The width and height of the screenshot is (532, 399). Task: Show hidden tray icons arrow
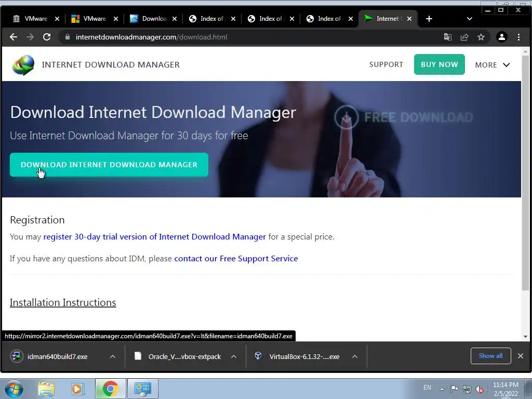point(442,389)
